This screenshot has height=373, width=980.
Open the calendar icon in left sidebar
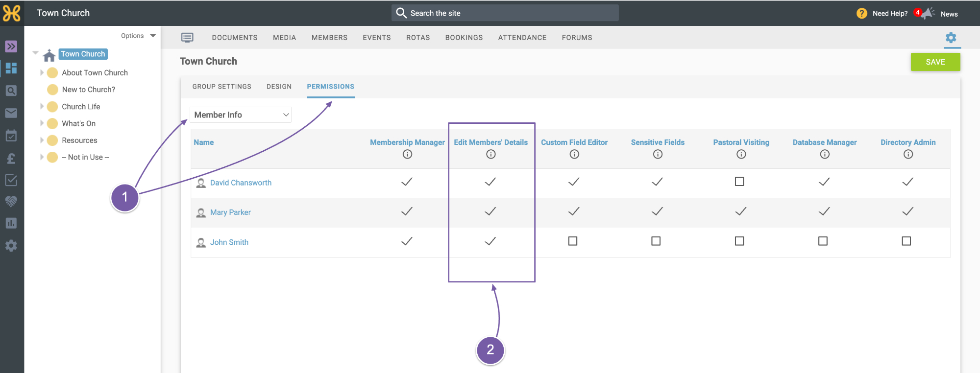pos(11,136)
